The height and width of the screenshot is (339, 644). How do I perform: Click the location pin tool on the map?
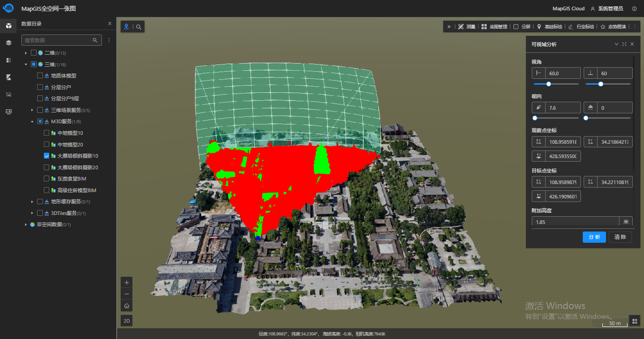[127, 27]
